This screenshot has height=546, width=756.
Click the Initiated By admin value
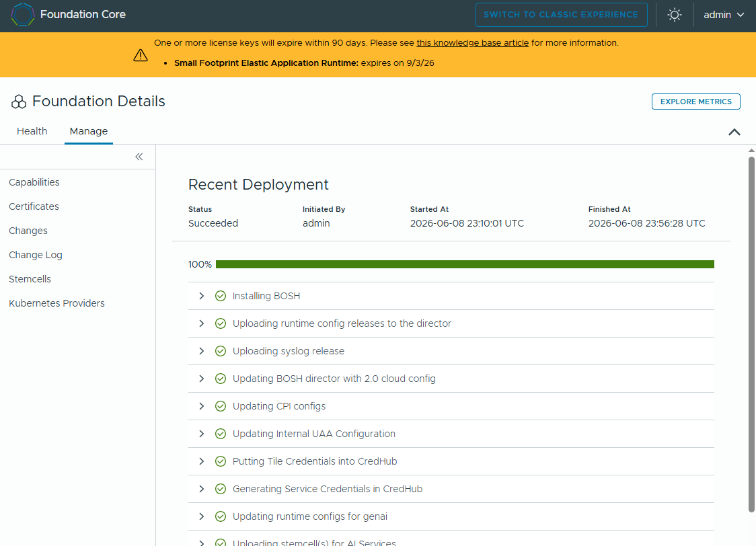[316, 223]
